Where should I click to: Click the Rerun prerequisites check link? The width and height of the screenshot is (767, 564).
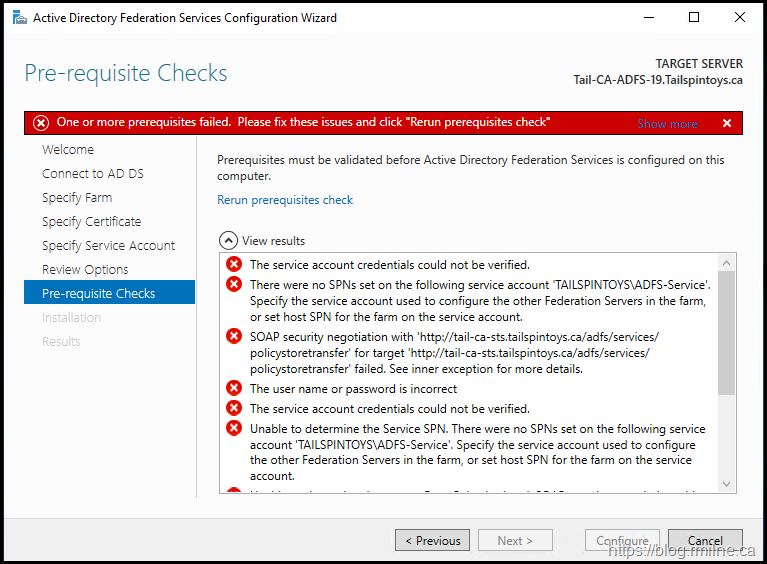(x=285, y=200)
